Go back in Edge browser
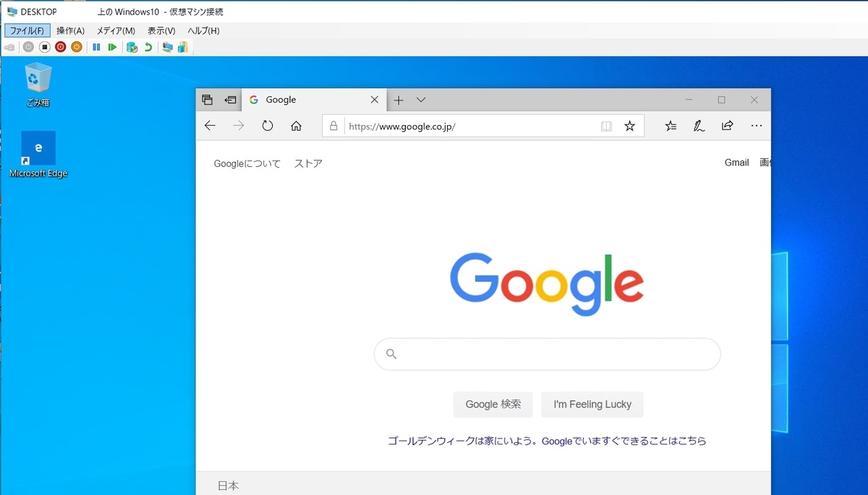 click(210, 126)
